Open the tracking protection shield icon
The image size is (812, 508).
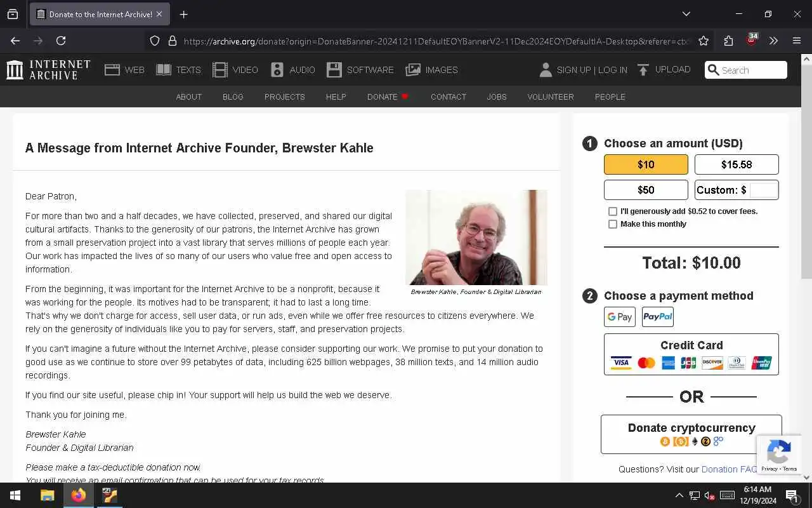pos(155,41)
